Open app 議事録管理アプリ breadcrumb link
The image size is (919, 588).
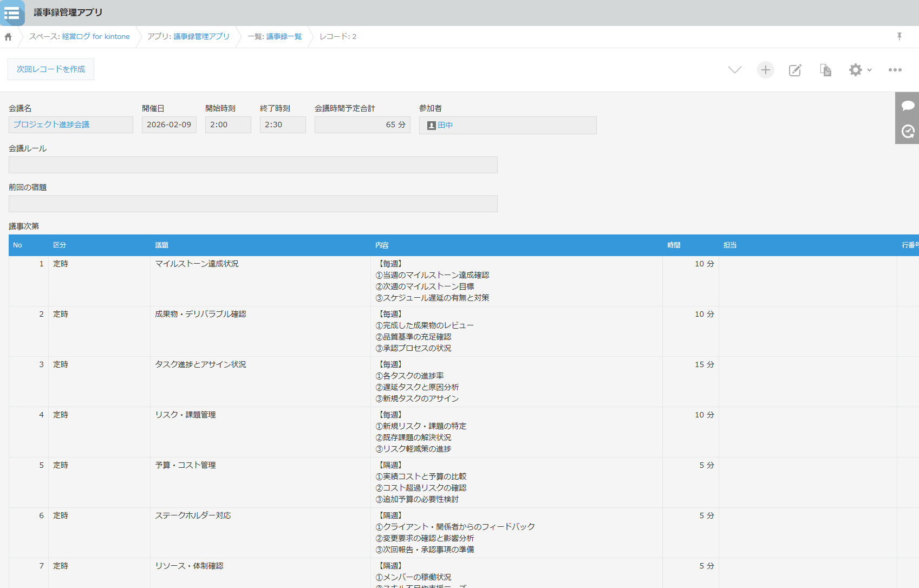point(201,37)
